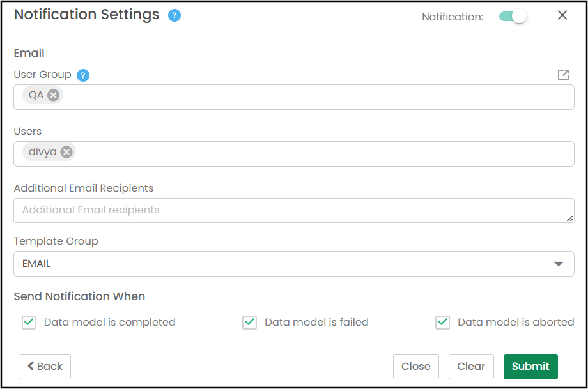This screenshot has width=588, height=389.
Task: Uncheck Data model is completed
Action: [29, 323]
